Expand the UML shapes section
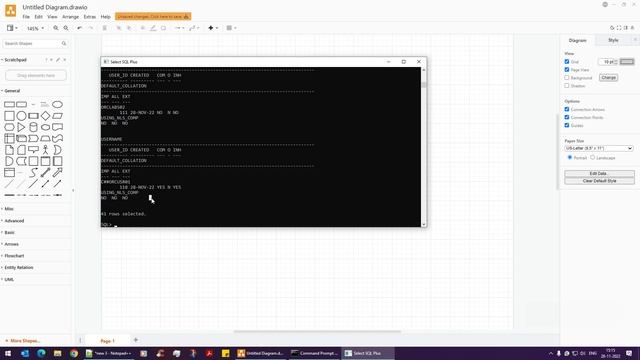Screen dimensions: 640x360 [x=9, y=279]
